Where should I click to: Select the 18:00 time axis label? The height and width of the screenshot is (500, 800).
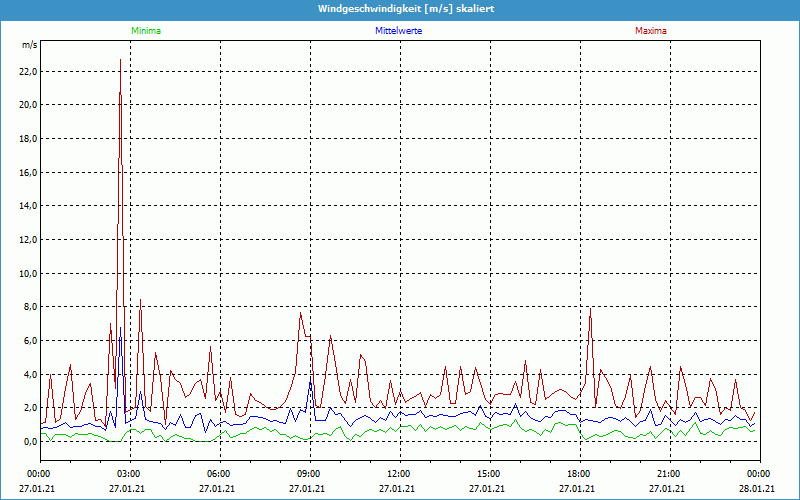(x=579, y=474)
